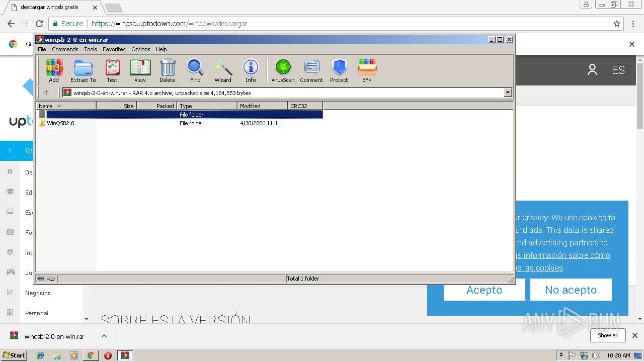Go up one folder level arrow
Screen dimensions: 644x362
[46, 93]
